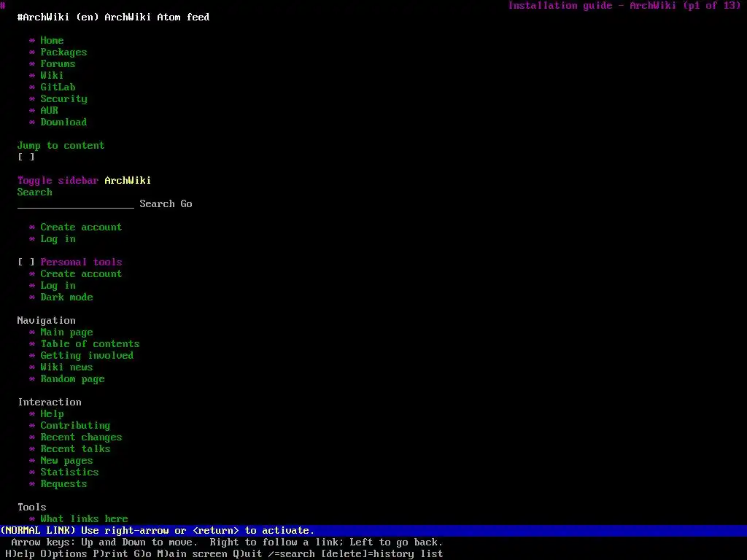View Recent changes
747x560 pixels.
click(x=81, y=437)
